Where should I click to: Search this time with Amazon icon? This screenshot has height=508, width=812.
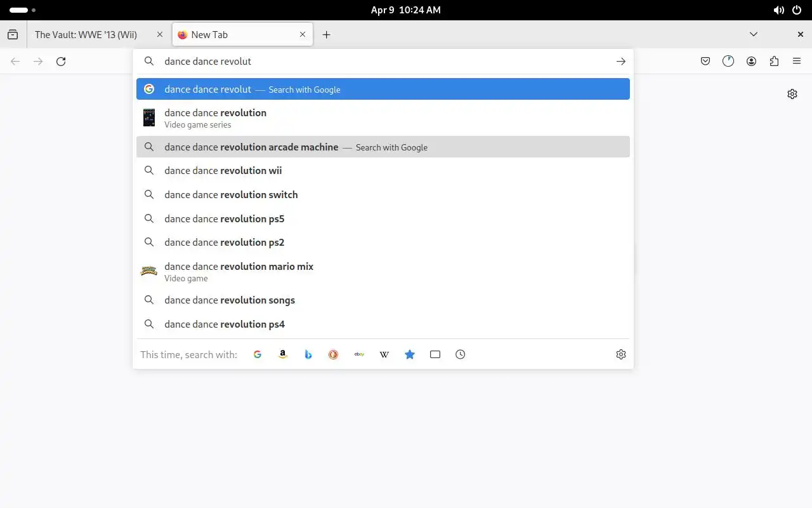pyautogui.click(x=283, y=354)
